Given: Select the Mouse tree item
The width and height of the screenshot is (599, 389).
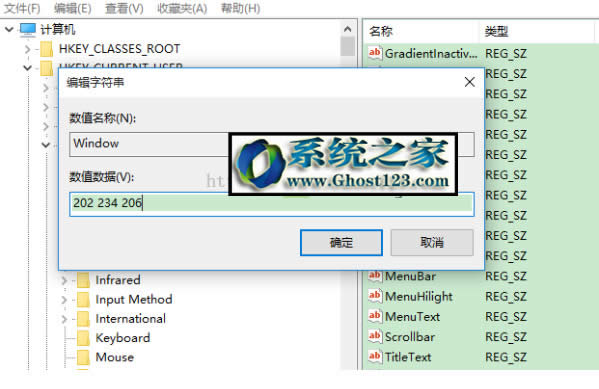Looking at the screenshot, I should (x=115, y=357).
